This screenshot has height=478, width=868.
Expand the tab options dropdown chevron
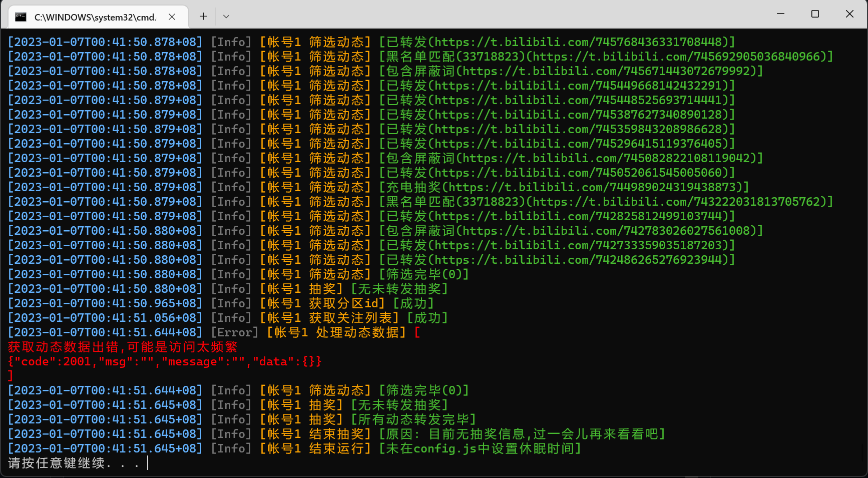pyautogui.click(x=226, y=16)
